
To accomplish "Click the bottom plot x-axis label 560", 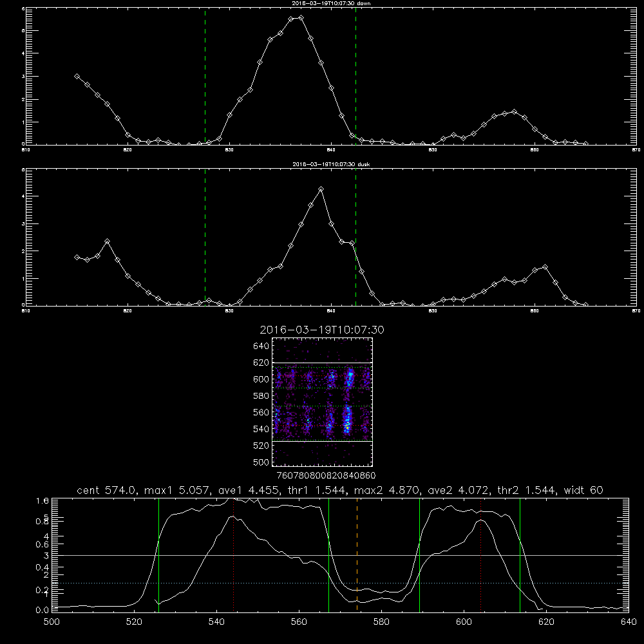I will coord(299,622).
